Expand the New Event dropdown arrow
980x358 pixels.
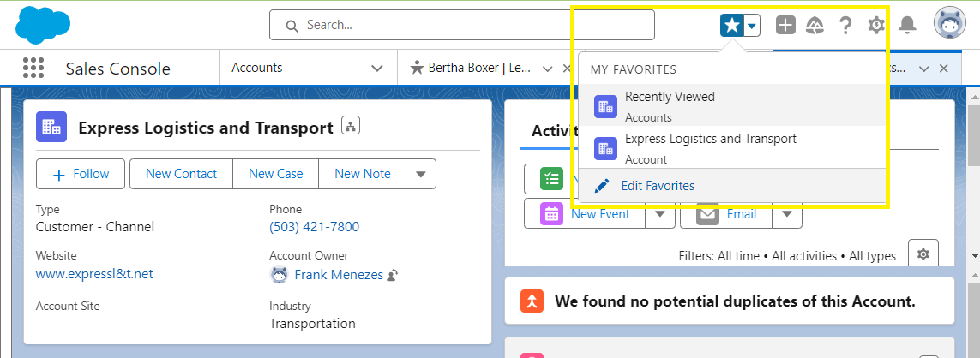660,213
